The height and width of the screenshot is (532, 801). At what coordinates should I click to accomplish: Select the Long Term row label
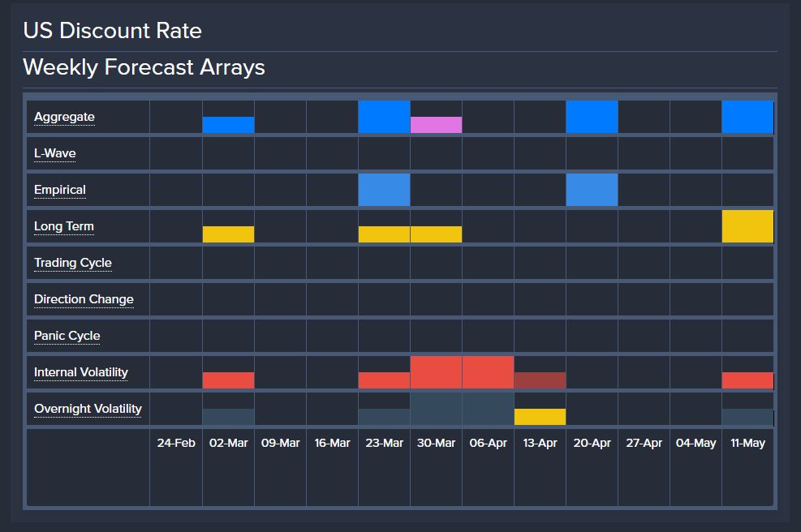click(64, 226)
